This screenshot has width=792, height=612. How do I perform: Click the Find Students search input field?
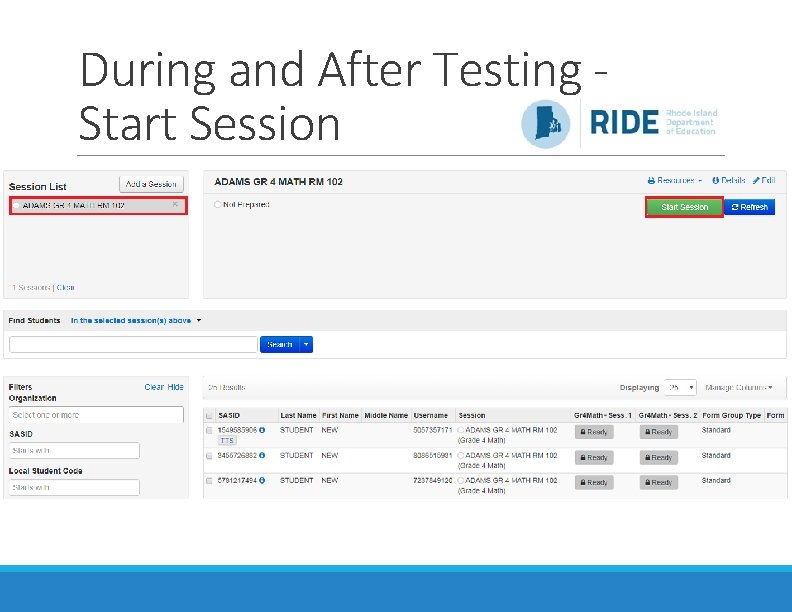(x=133, y=344)
